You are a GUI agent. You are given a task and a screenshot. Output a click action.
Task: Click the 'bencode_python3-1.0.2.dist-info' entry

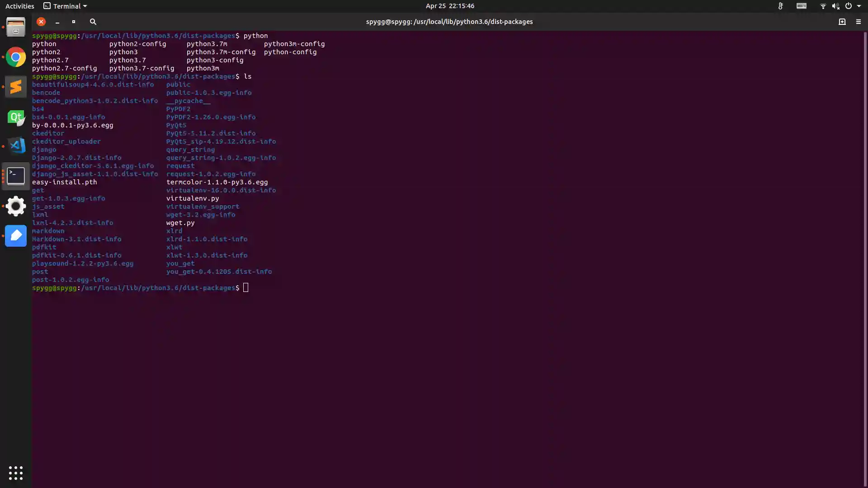(95, 101)
